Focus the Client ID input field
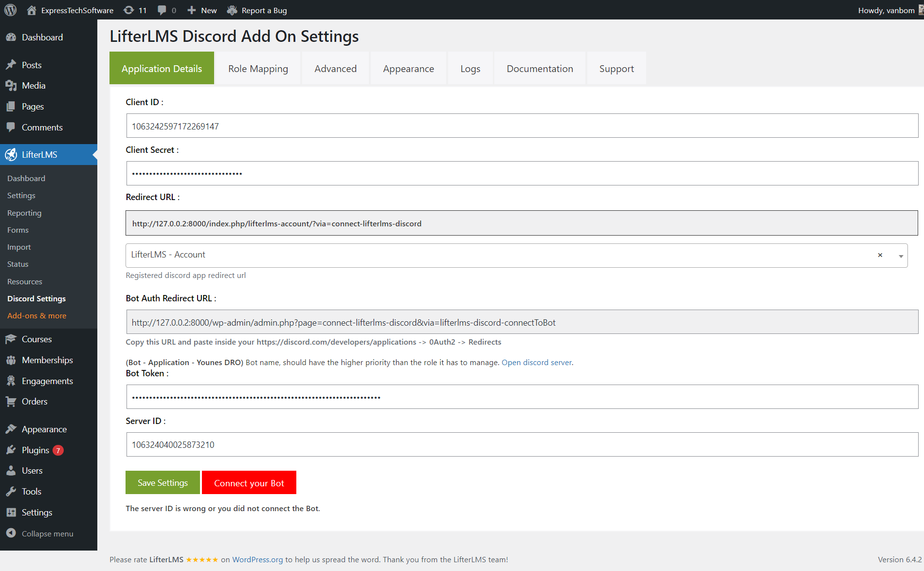This screenshot has height=571, width=924. coord(522,126)
